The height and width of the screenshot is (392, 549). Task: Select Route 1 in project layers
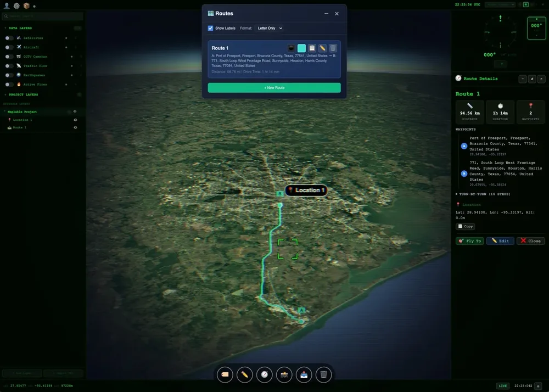click(x=20, y=127)
